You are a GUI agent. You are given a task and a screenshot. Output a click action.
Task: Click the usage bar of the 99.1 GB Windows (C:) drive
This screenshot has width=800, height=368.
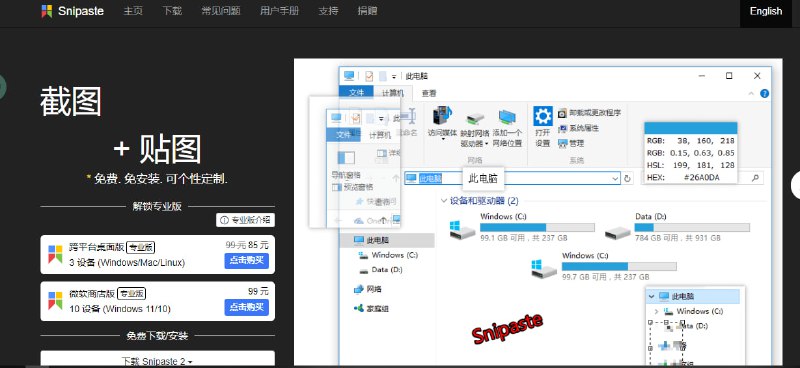pyautogui.click(x=537, y=228)
